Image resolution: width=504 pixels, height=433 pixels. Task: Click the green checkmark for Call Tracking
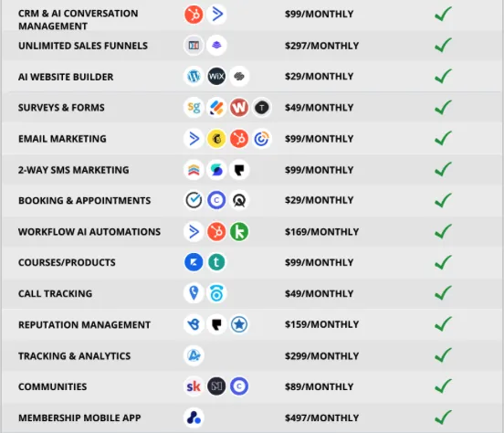click(443, 292)
